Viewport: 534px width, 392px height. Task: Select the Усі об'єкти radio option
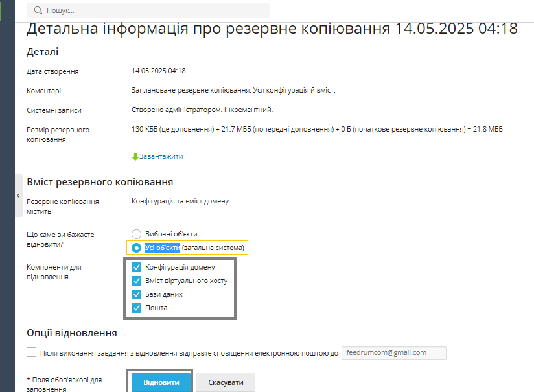point(136,248)
